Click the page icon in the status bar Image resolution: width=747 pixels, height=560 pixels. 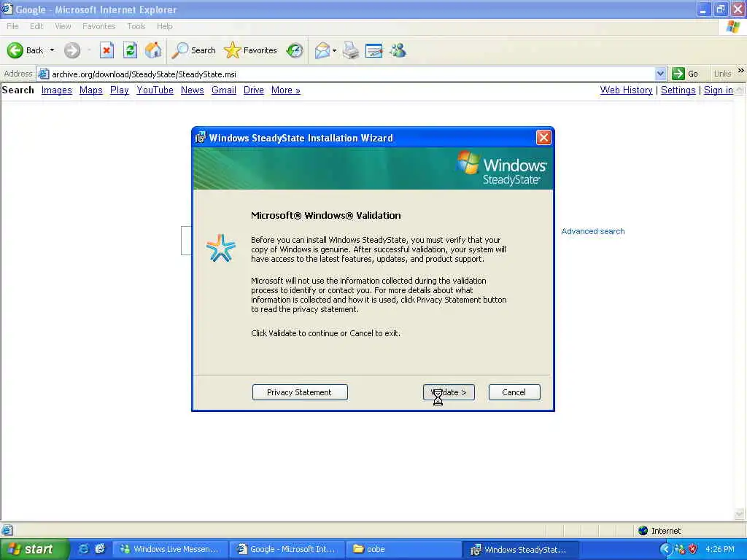7,530
